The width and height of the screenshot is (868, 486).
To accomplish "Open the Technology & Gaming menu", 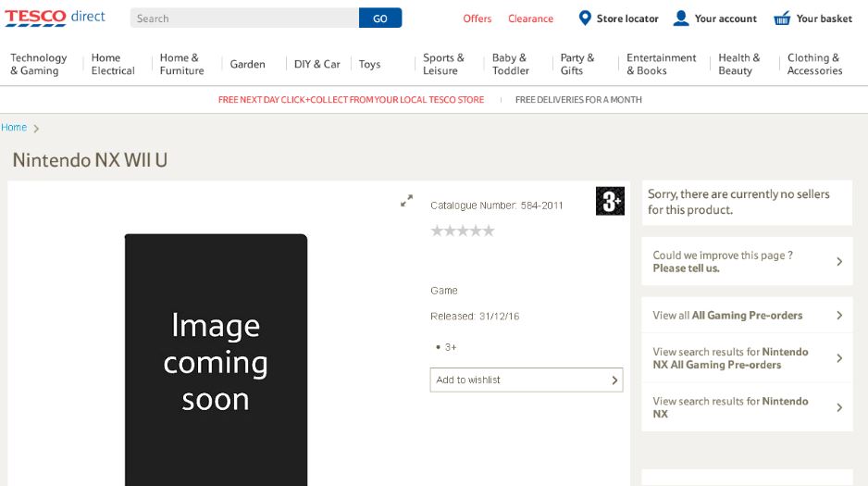I will (39, 64).
